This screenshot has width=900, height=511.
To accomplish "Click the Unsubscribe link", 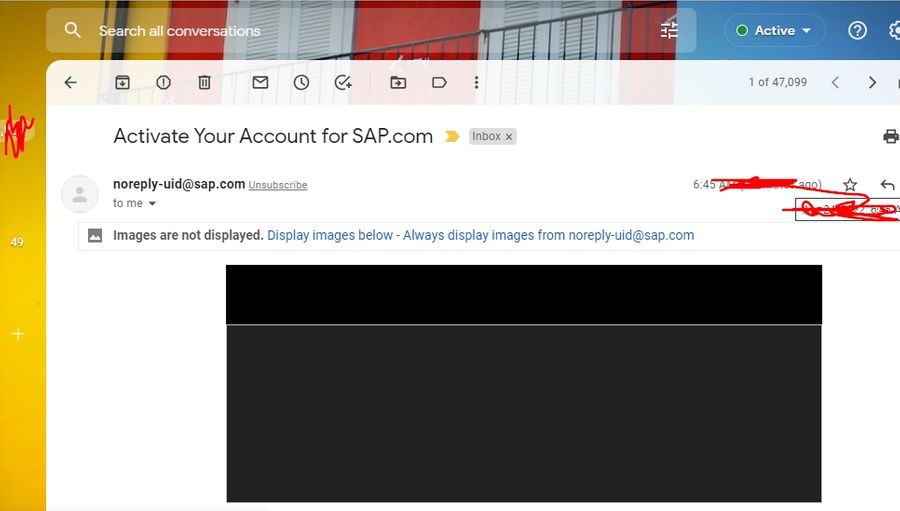I will point(278,185).
